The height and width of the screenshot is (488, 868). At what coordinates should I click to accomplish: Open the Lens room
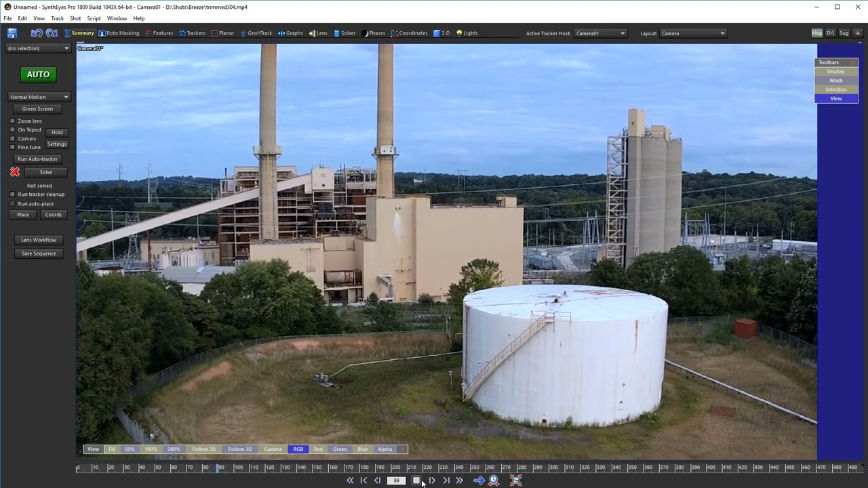click(317, 33)
